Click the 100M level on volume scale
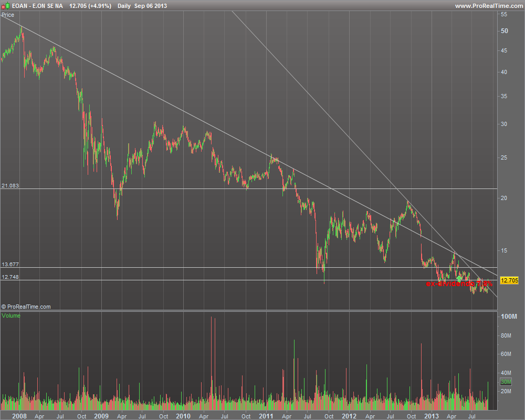Viewport: 525px width, 420px height. [509, 317]
